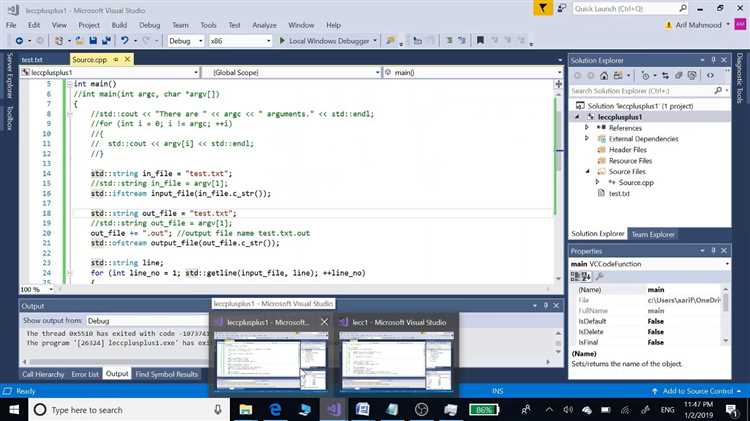Click the Property Pages wrench icon
Screen dimensions: 750x421
599,277
